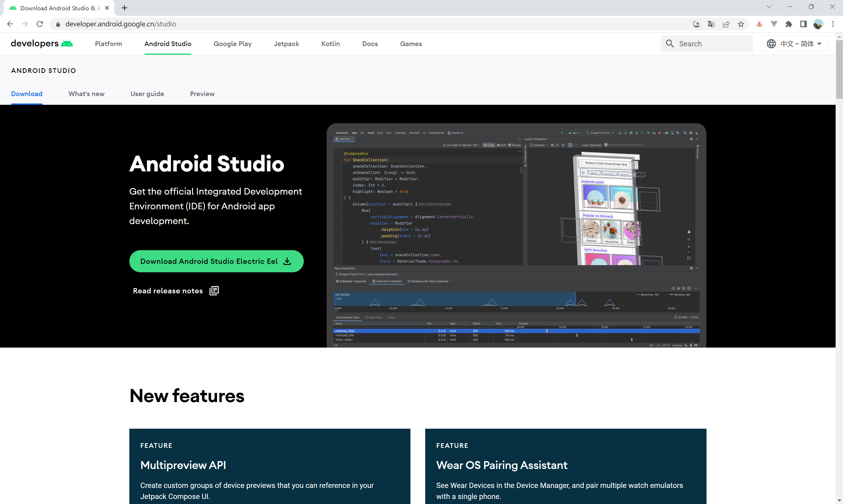
Task: Click the release notes document icon
Action: [x=214, y=291]
